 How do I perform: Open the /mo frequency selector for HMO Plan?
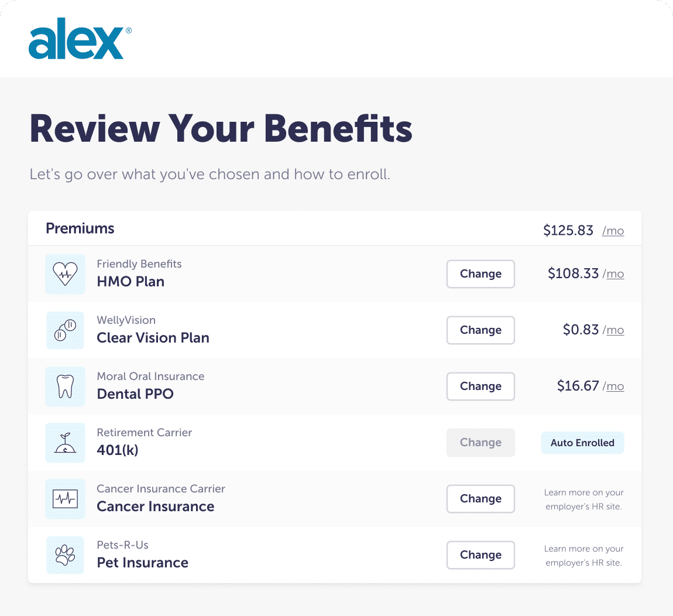(614, 274)
